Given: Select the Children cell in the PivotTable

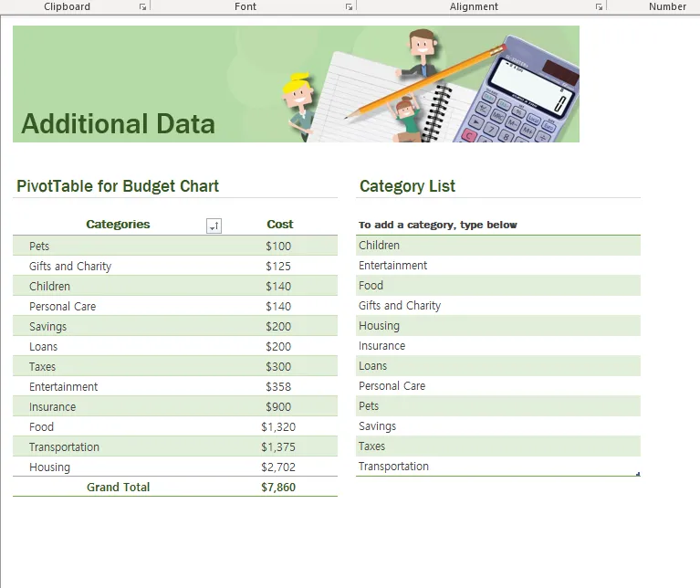Looking at the screenshot, I should click(49, 286).
